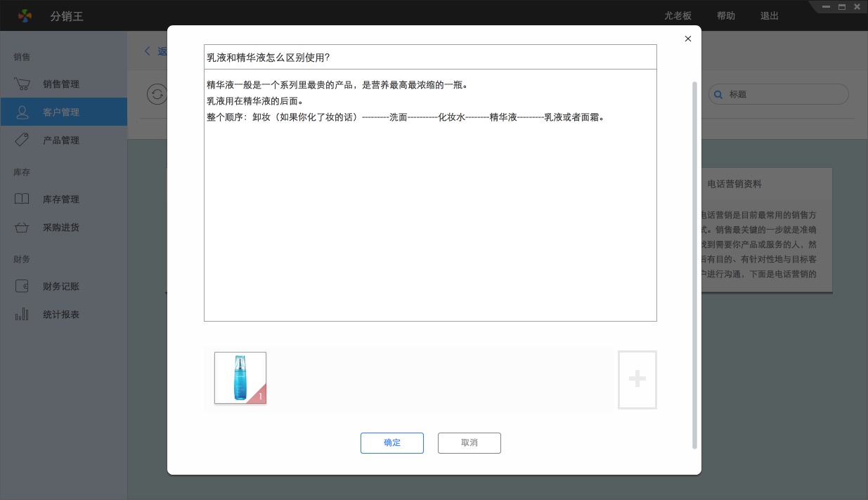
Task: Click 退出 to log out
Action: point(770,15)
